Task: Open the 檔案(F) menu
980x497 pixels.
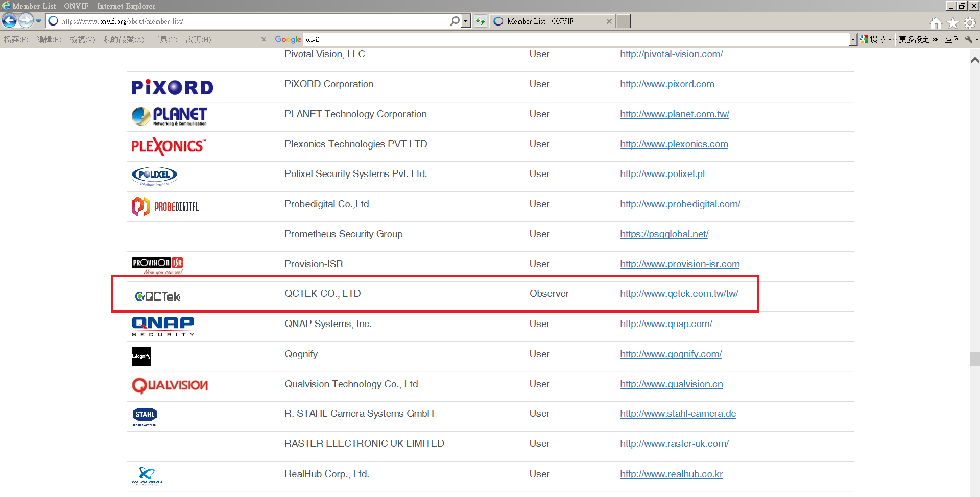Action: click(x=16, y=39)
